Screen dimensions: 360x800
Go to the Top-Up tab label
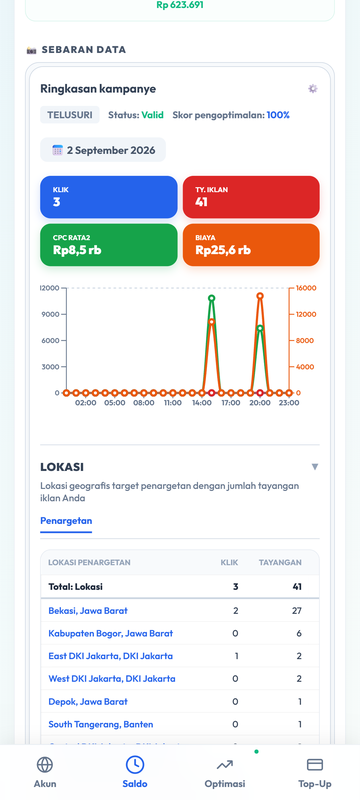tap(315, 784)
